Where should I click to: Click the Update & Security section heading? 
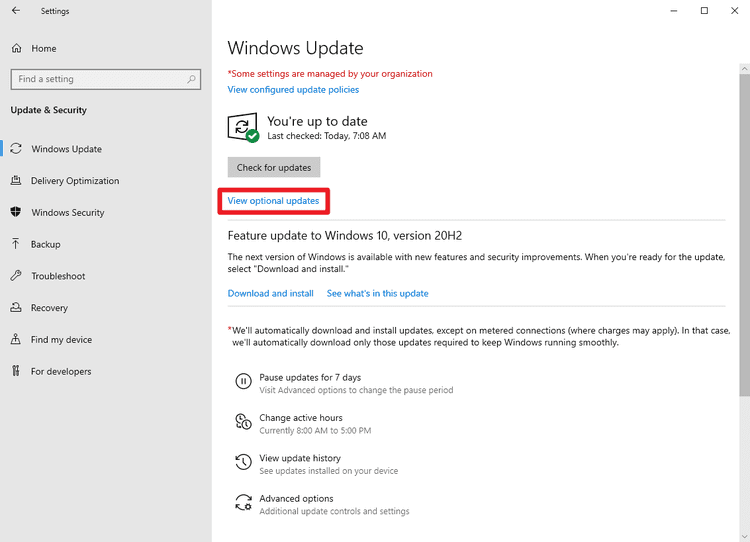49,110
